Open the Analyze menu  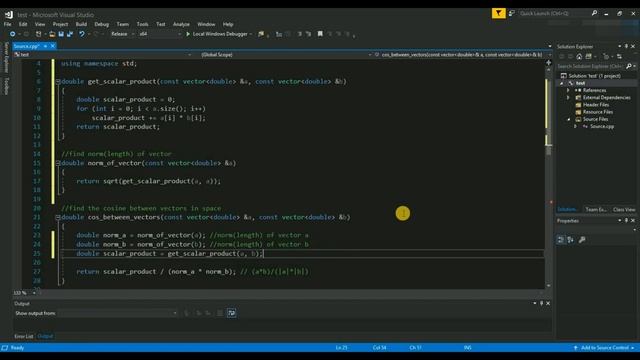point(181,24)
